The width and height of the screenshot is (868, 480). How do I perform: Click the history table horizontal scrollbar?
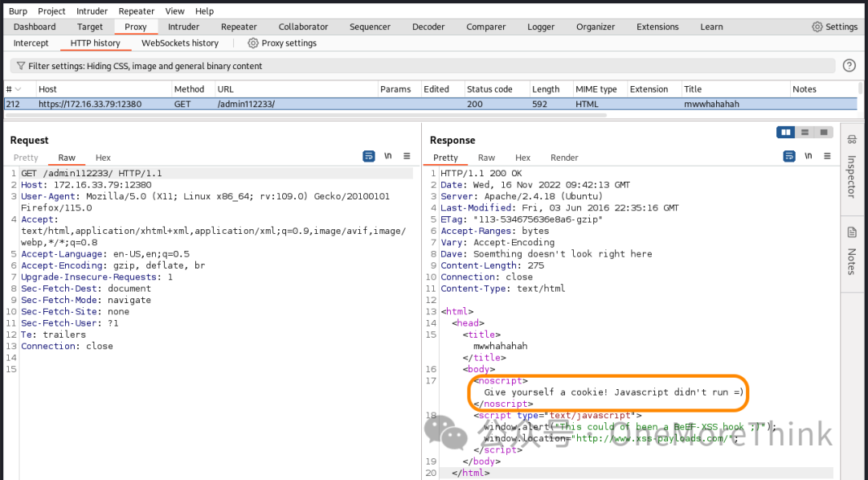(305, 115)
